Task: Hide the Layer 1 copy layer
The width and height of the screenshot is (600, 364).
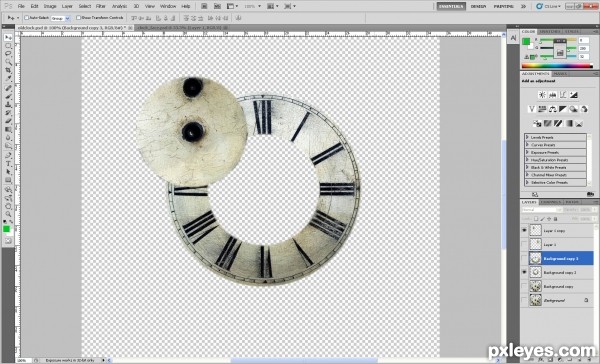Action: click(x=524, y=230)
